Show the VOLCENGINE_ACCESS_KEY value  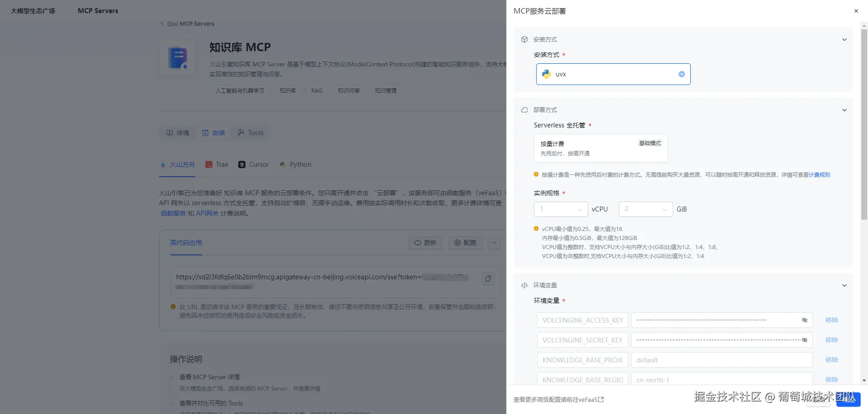pos(804,320)
